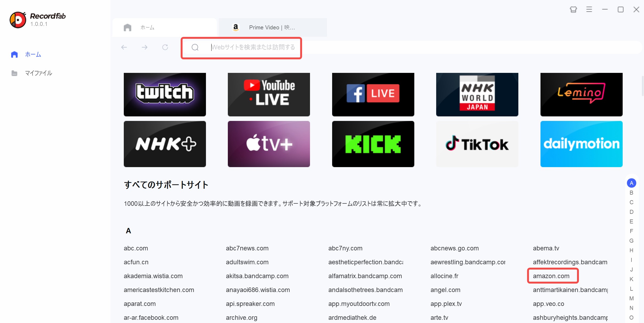Open the akitsa.bandcamp.com link
Viewport: 644px width, 323px height.
pos(257,276)
